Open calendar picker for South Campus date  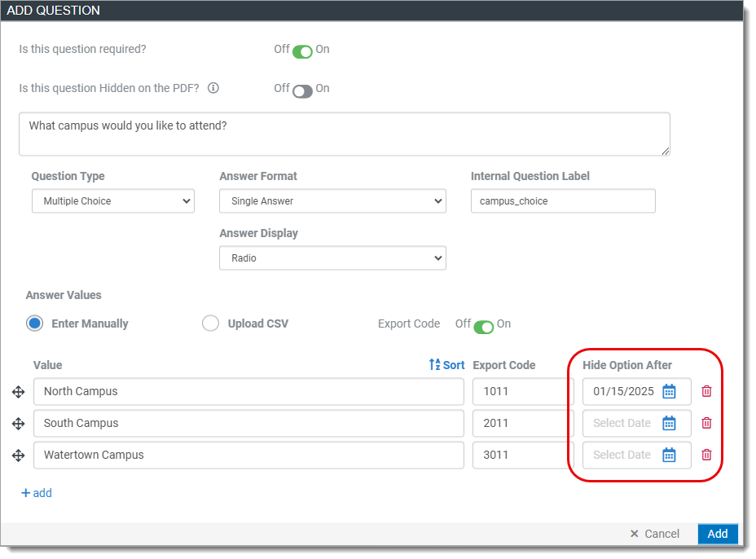tap(669, 424)
